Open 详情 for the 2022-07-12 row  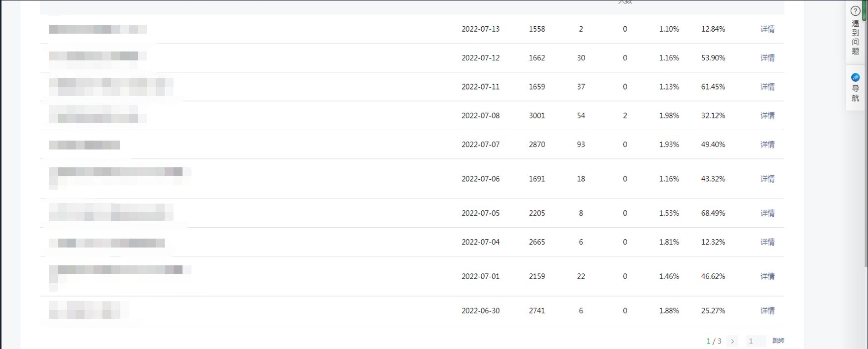point(767,58)
